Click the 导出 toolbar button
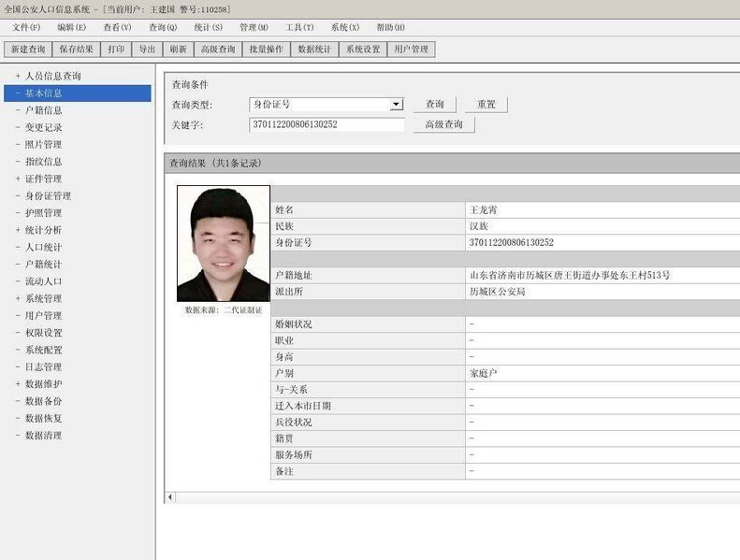This screenshot has height=560, width=740. coord(147,49)
